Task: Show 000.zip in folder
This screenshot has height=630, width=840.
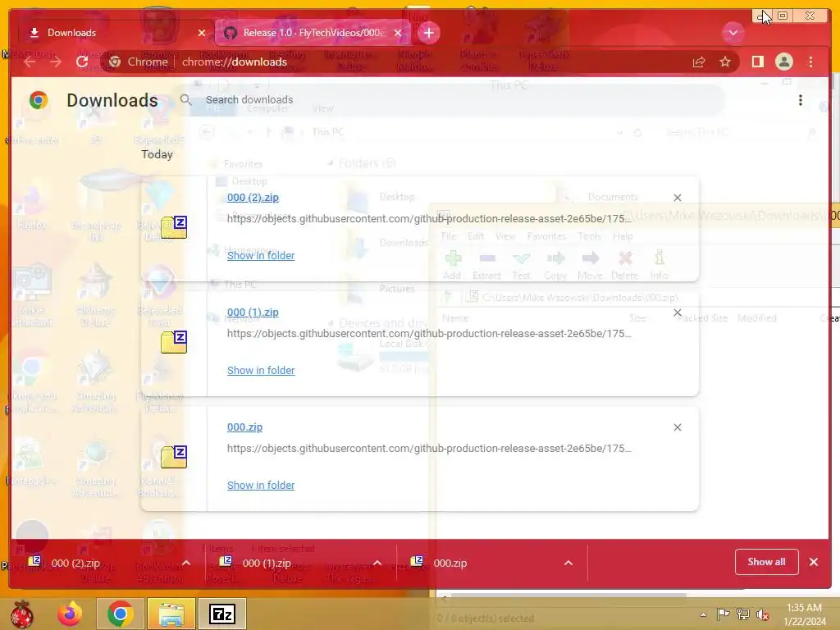Action: [261, 485]
